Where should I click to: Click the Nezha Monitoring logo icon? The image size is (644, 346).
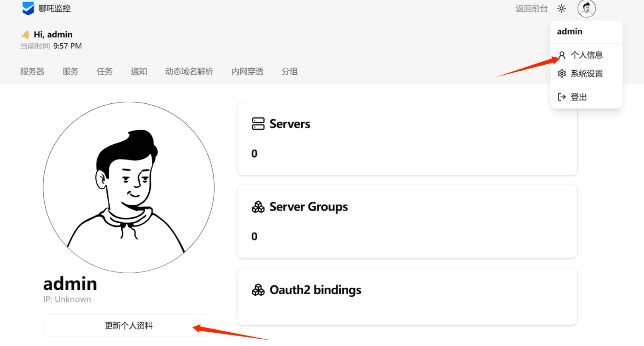point(28,8)
